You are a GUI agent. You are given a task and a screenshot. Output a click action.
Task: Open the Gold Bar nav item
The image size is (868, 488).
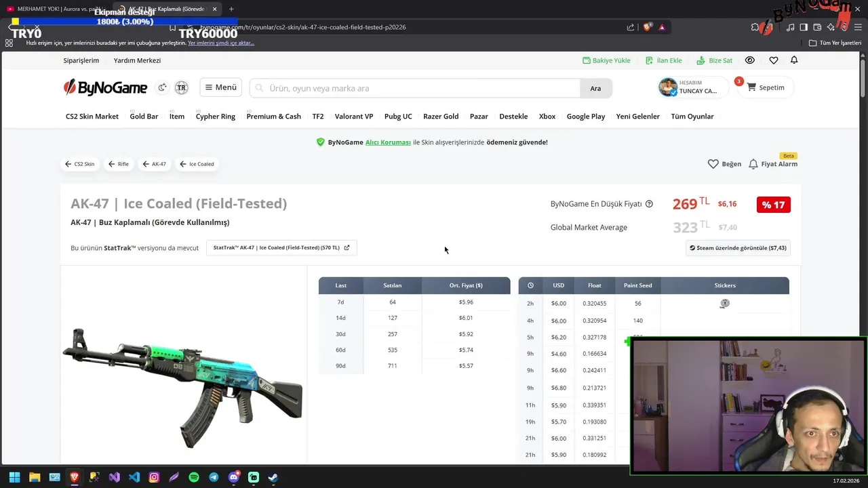tap(144, 117)
